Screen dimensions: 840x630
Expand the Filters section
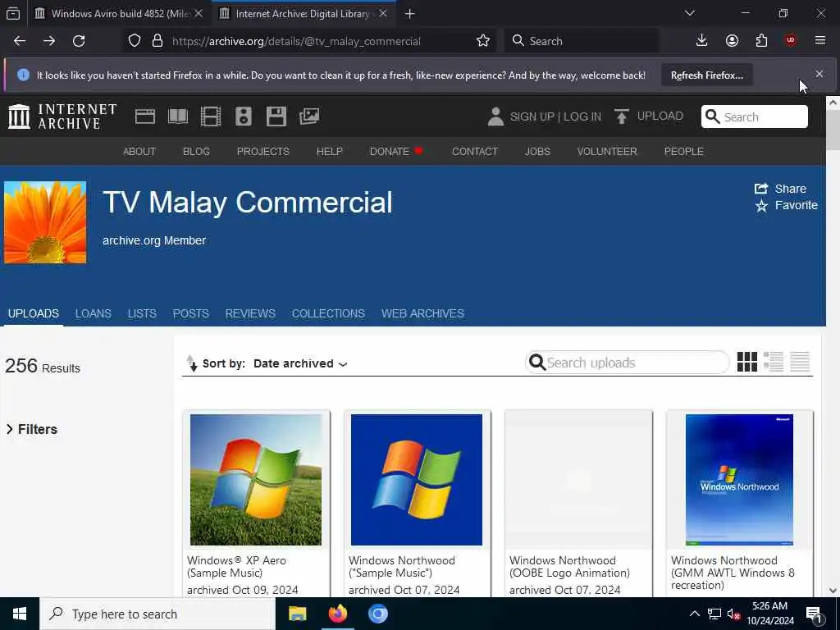pos(32,429)
